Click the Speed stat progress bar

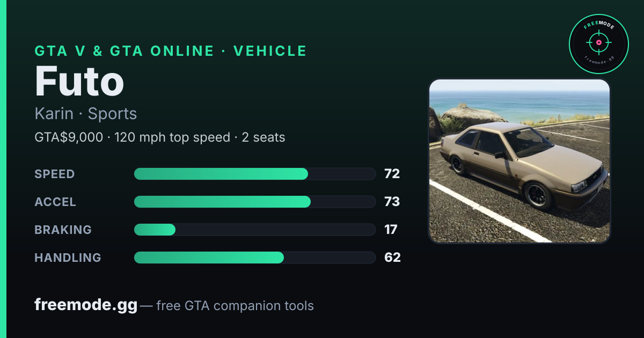point(254,174)
